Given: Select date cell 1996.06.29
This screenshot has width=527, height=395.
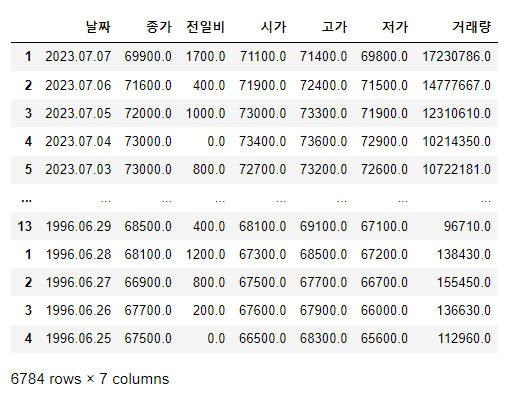Looking at the screenshot, I should 78,226.
